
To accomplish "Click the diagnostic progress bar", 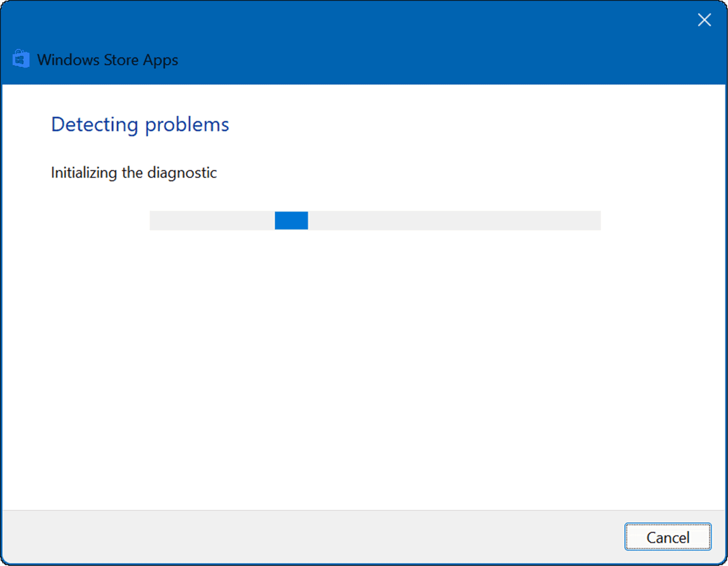I will click(x=375, y=221).
